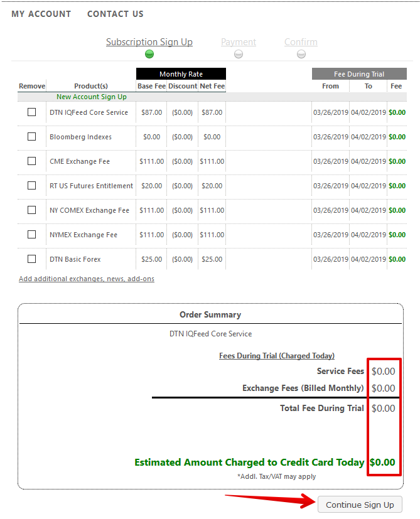Select remove checkbox for NYMEX Exchange Fee
This screenshot has width=420, height=519.
(x=31, y=235)
